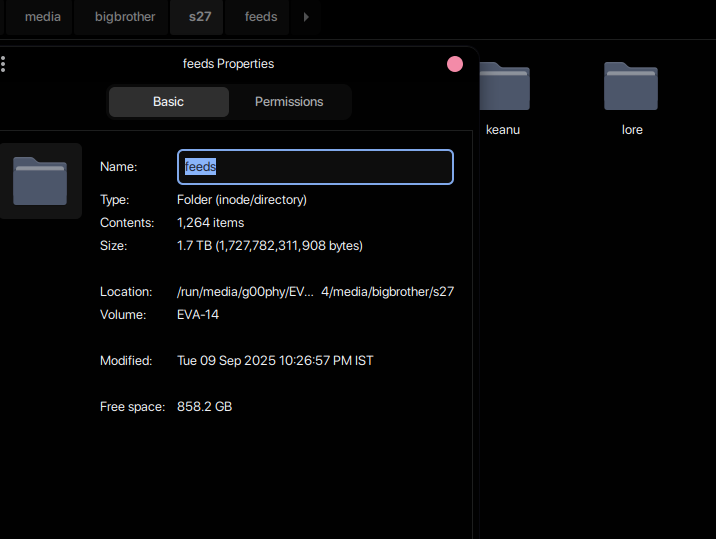The image size is (716, 539).
Task: Open the lore folder
Action: [x=631, y=86]
